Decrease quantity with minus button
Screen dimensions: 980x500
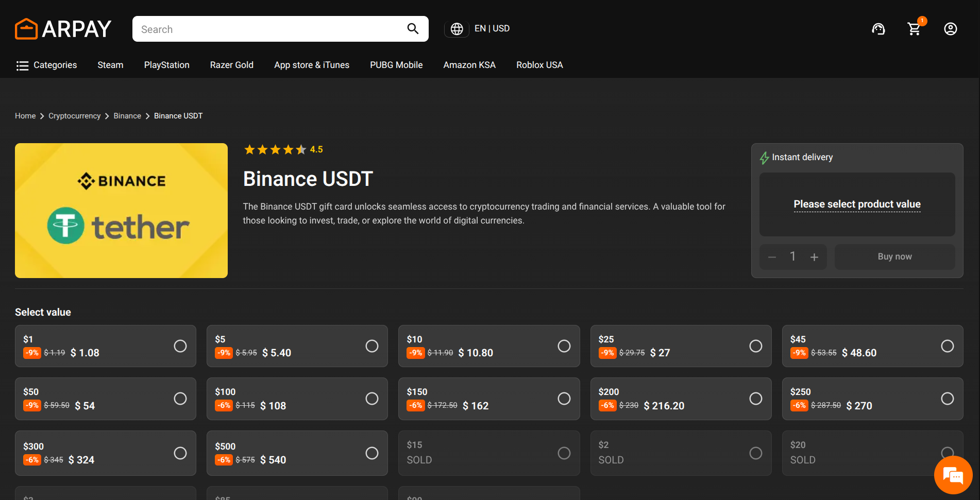click(772, 257)
